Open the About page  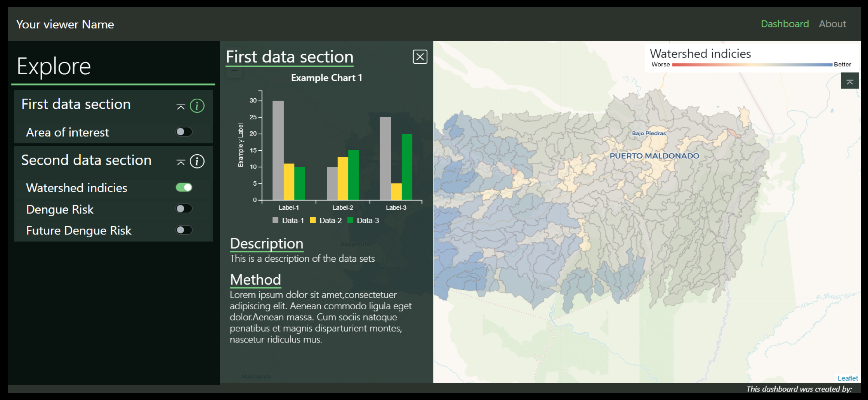(x=832, y=24)
